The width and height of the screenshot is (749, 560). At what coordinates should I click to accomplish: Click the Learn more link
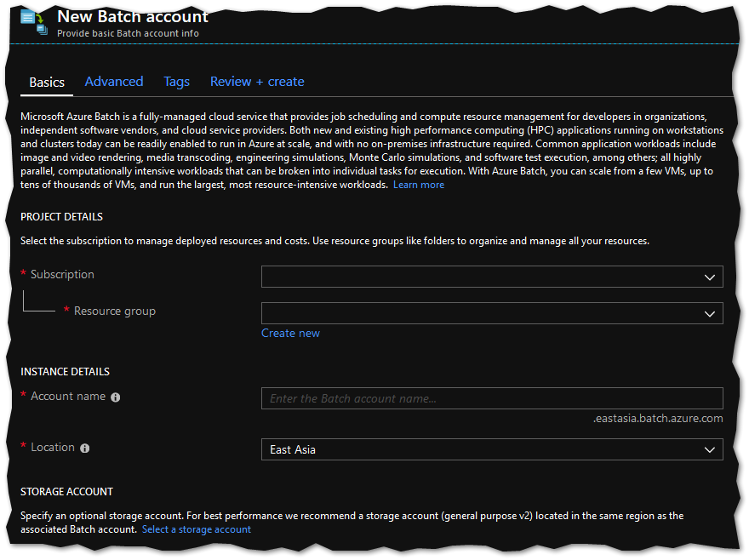click(419, 185)
